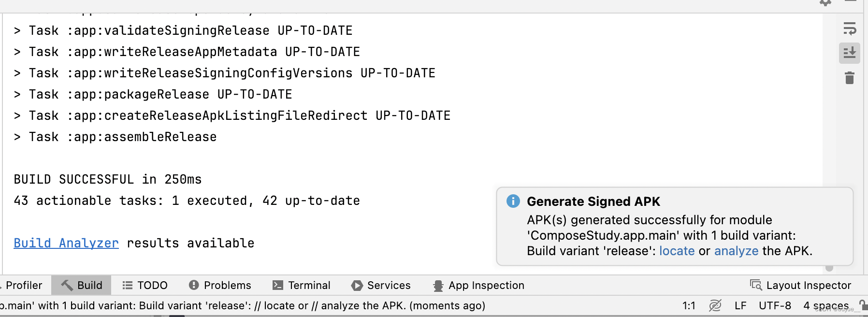
Task: Enable soft-wrap in the build output
Action: coord(850,29)
